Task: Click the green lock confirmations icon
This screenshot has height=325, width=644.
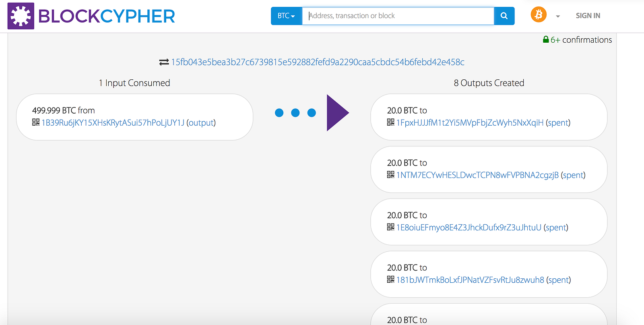Action: pos(546,39)
